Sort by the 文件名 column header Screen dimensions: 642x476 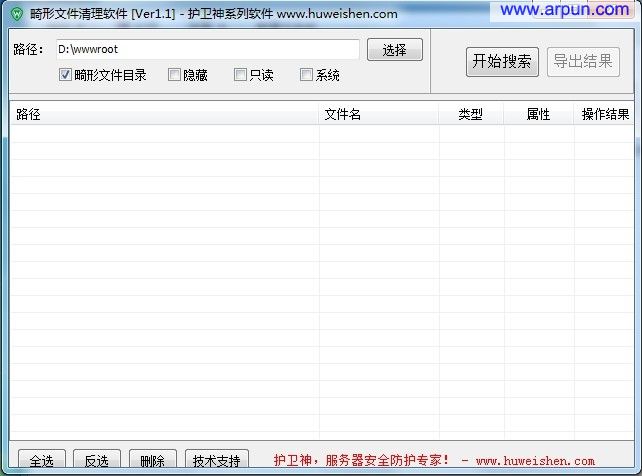pyautogui.click(x=378, y=114)
